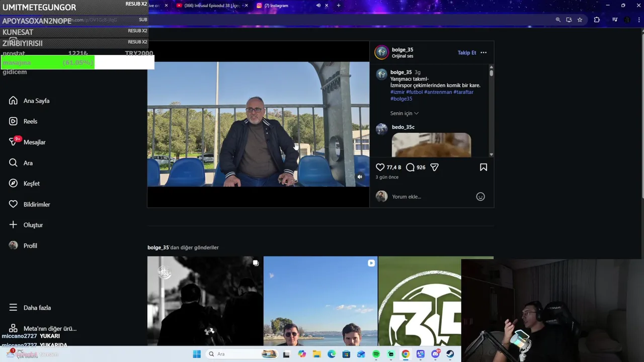Open Instagram Ana Sayfa home icon
Image resolution: width=644 pixels, height=362 pixels.
(x=13, y=101)
